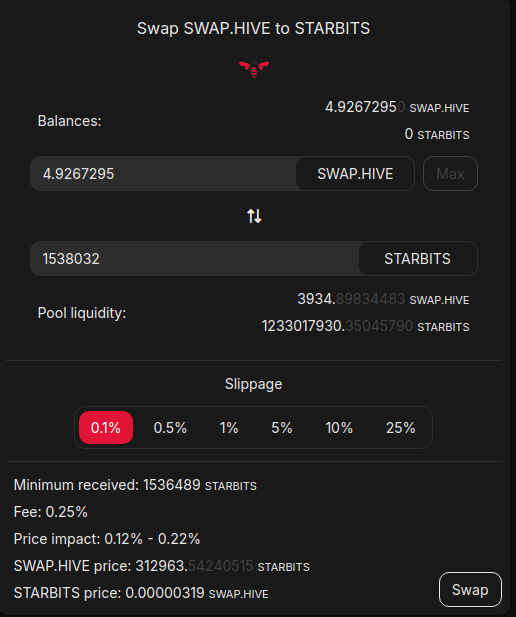
Task: Click the red bee logo icon
Action: coord(254,67)
